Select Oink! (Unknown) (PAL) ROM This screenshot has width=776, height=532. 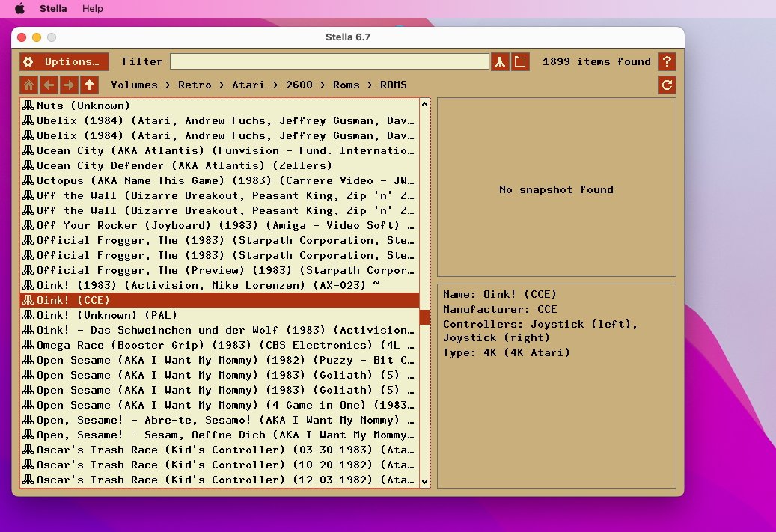point(219,315)
